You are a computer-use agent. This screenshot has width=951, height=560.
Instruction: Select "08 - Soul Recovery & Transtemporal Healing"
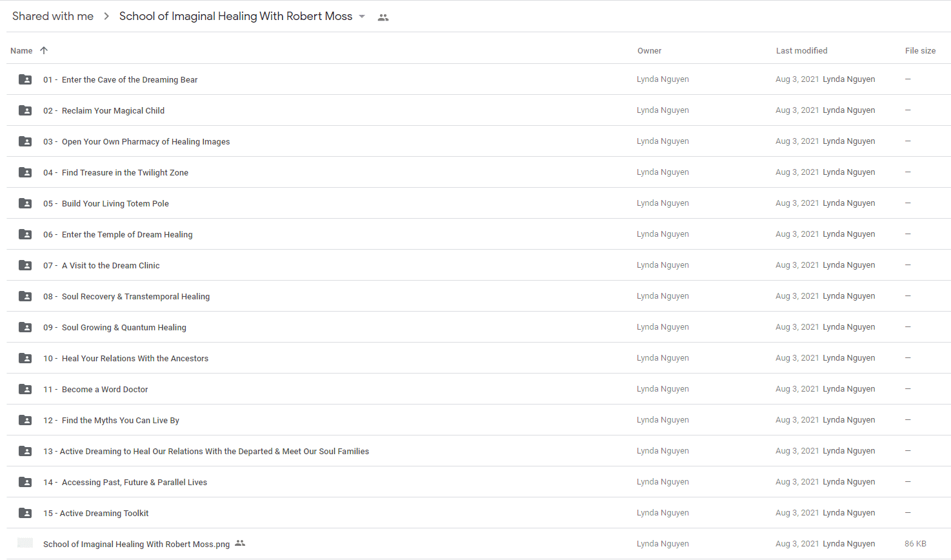126,296
